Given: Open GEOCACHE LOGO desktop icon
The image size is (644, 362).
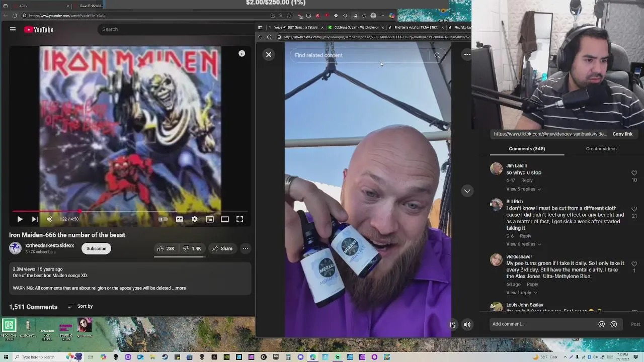Looking at the screenshot, I should pyautogui.click(x=9, y=329).
